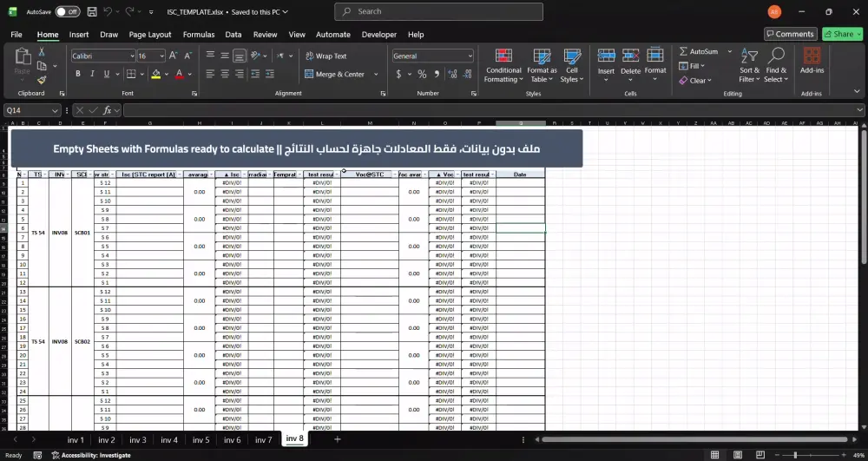This screenshot has height=461, width=868.
Task: Cut selection with the scissors icon
Action: pos(41,52)
